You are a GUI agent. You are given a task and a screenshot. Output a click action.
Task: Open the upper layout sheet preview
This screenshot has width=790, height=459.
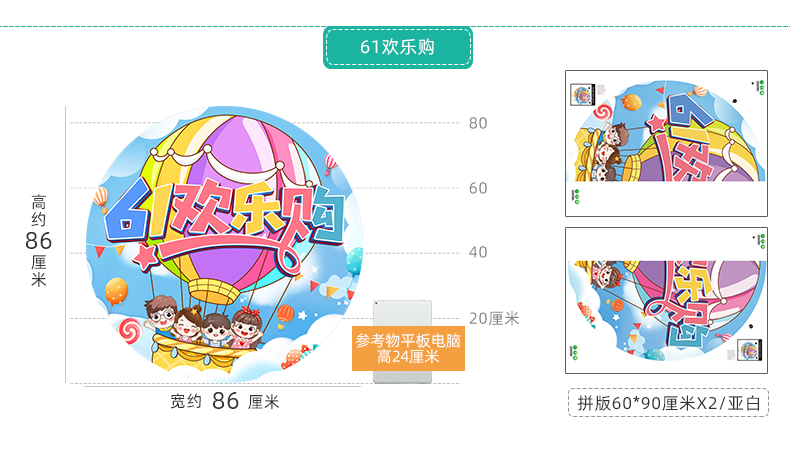tap(666, 144)
